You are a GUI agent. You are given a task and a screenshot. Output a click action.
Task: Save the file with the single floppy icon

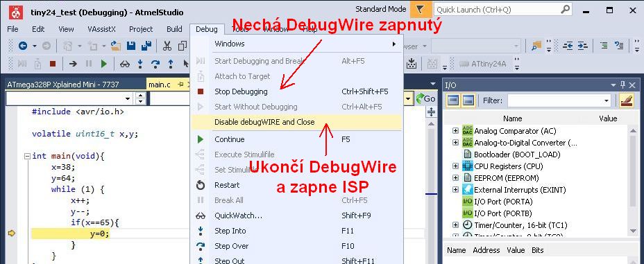click(x=131, y=46)
